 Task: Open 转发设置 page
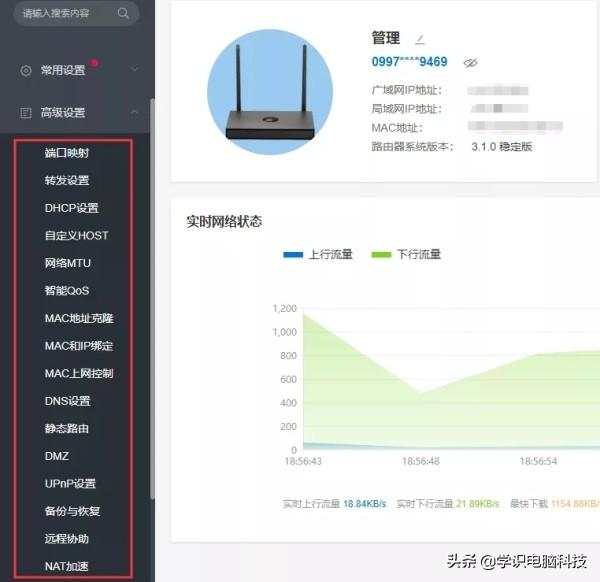pos(67,181)
